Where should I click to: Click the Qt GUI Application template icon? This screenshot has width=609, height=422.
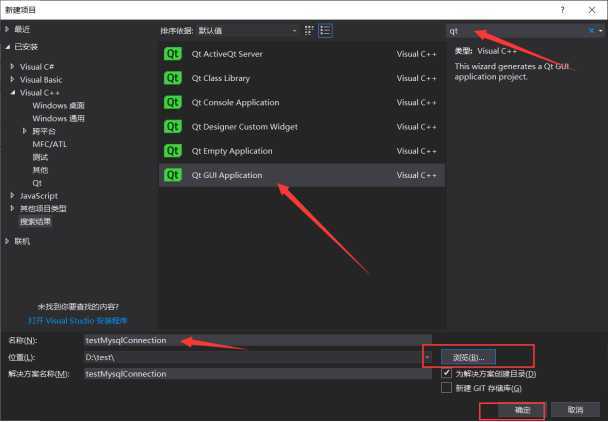tap(173, 175)
